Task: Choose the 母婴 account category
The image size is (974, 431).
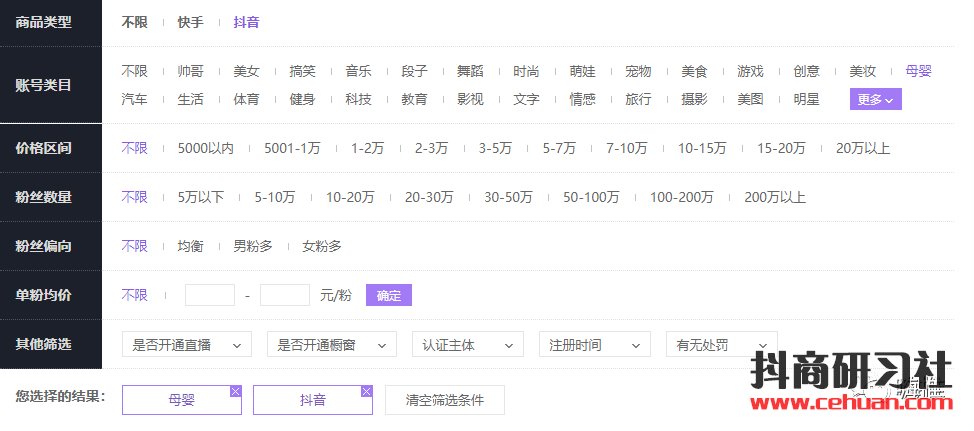Action: [x=918, y=71]
